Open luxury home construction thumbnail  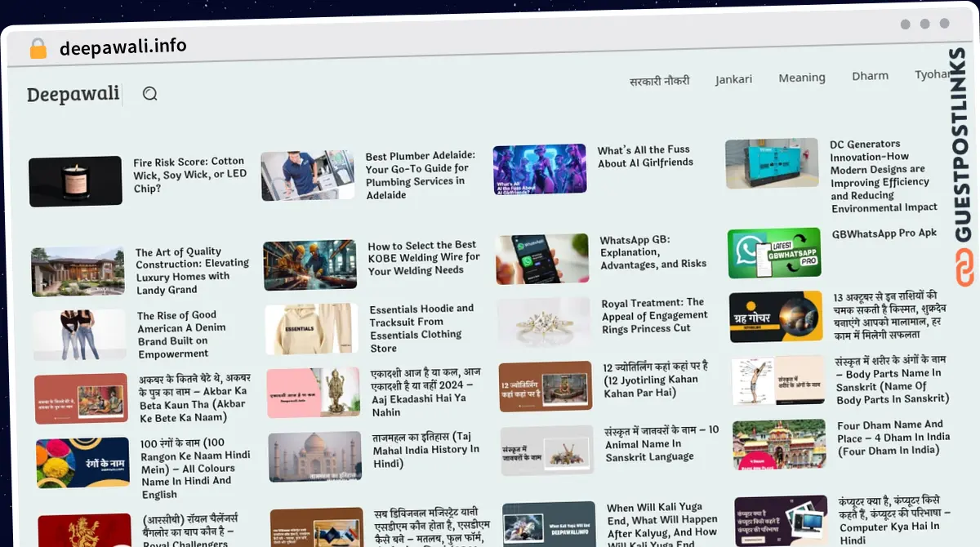point(78,271)
